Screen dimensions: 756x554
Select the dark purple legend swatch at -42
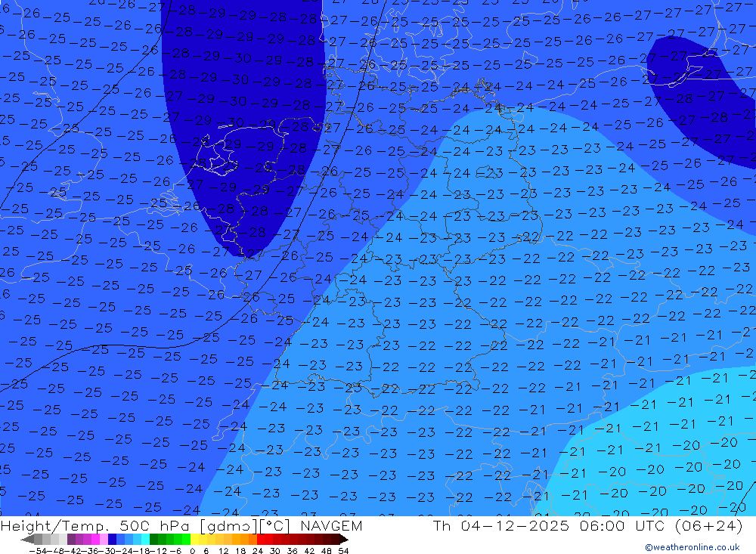click(x=71, y=539)
